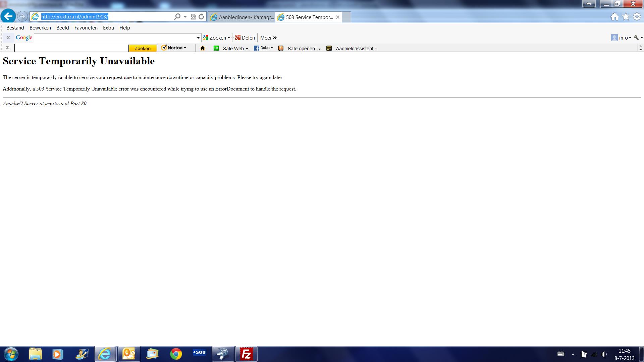
Task: Click the Google+ Delen button
Action: (245, 38)
